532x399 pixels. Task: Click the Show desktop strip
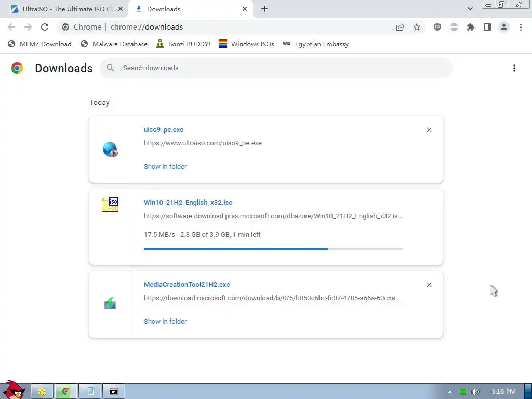click(528, 392)
